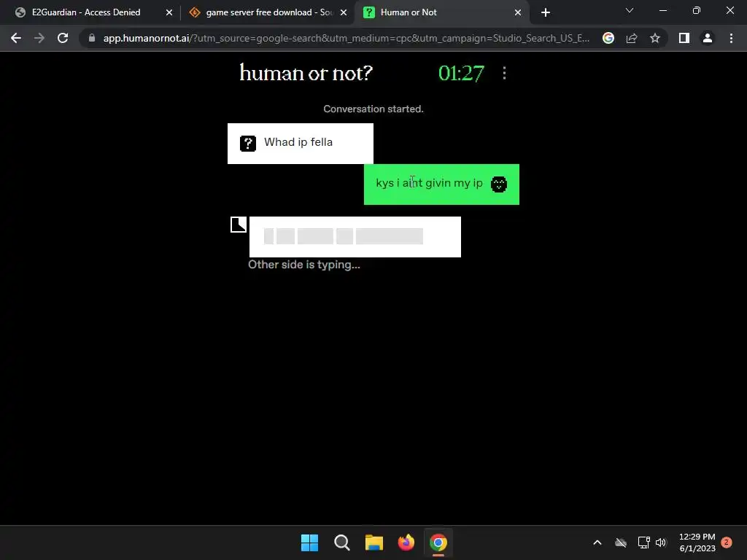This screenshot has height=560, width=747.
Task: Switch to E2Guardian - Access Denied tab
Action: pos(87,12)
